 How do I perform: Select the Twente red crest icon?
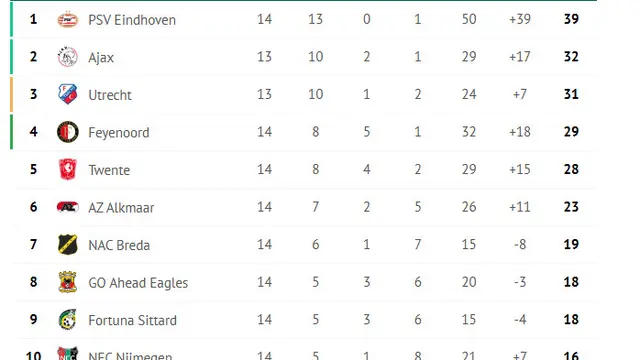(68, 169)
